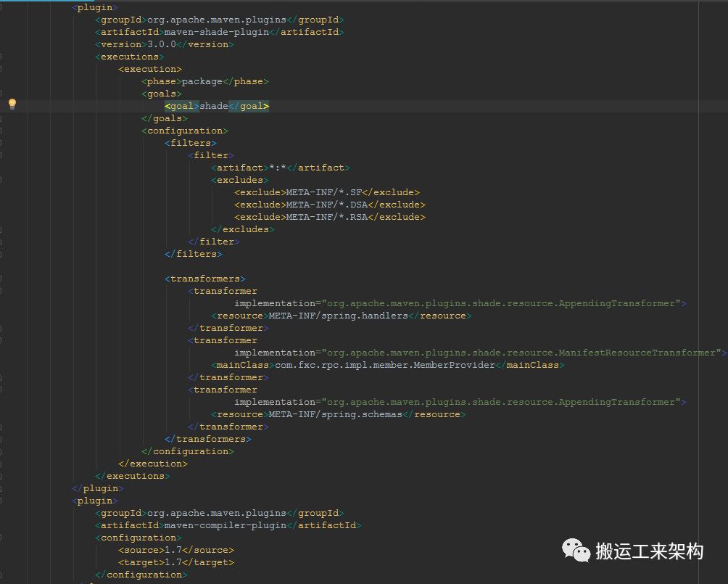Click the closing plugin tag
The image size is (728, 584).
[x=97, y=489]
